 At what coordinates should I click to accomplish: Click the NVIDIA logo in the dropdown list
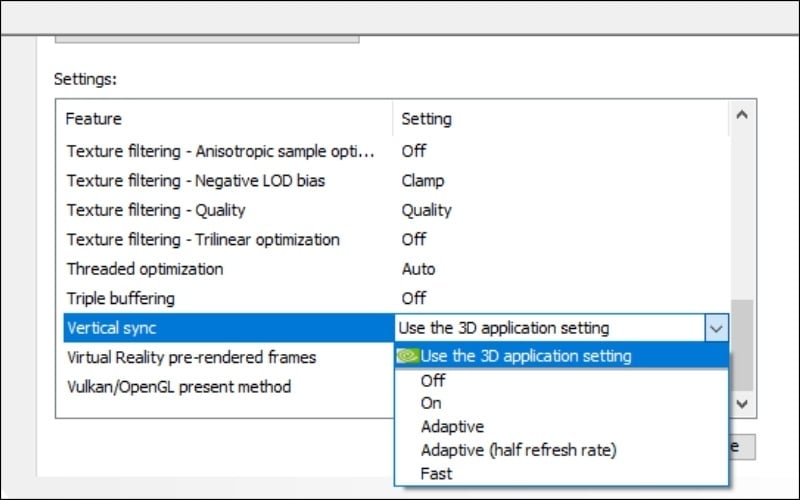click(408, 356)
